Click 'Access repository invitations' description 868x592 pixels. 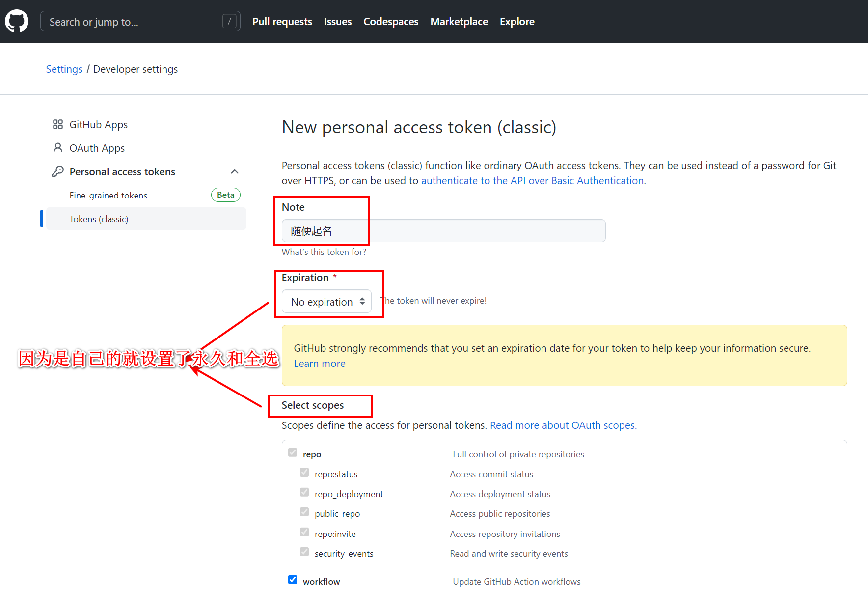click(505, 534)
